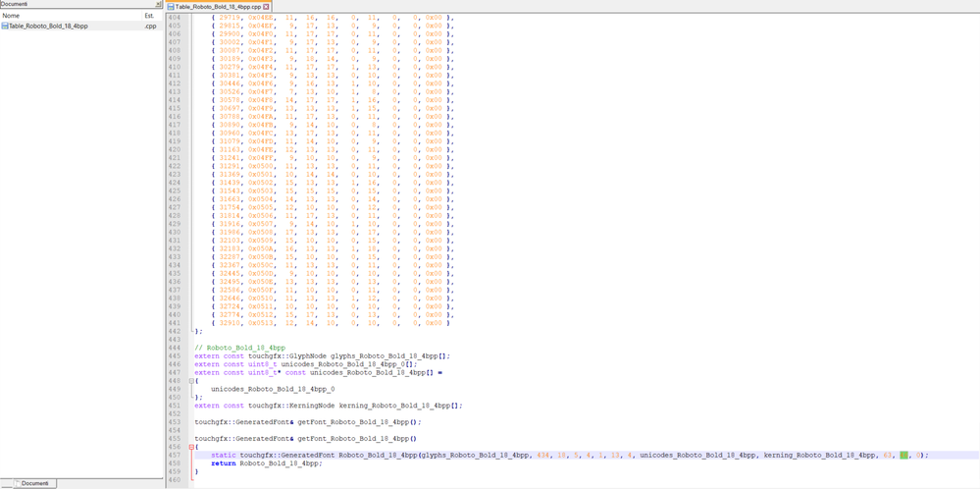The image size is (980, 489).
Task: Close the Documenti panel with its X button
Action: [159, 4]
